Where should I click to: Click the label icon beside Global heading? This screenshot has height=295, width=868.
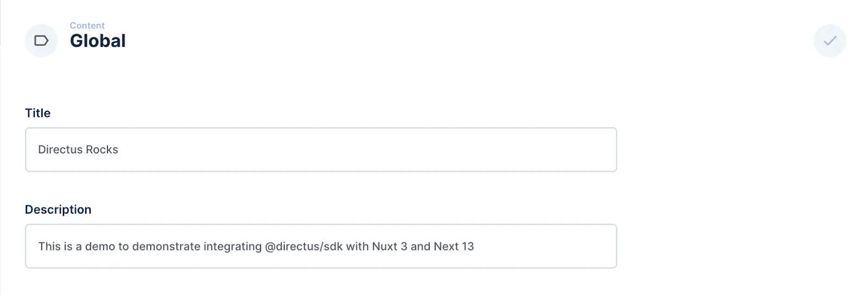[41, 41]
